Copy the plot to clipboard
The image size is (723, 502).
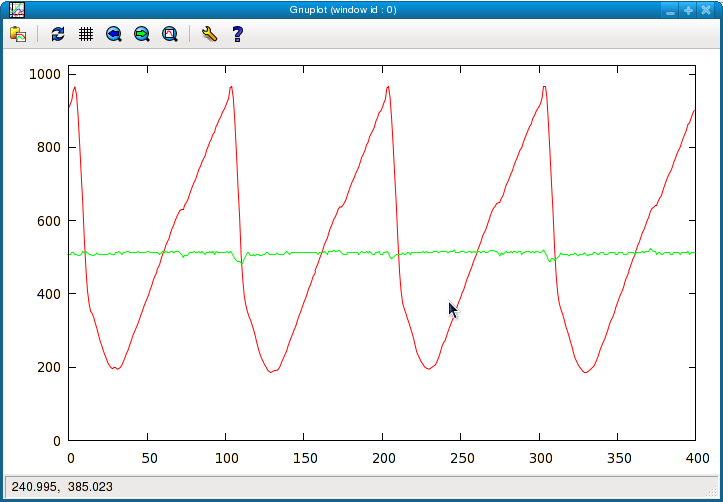coord(18,34)
